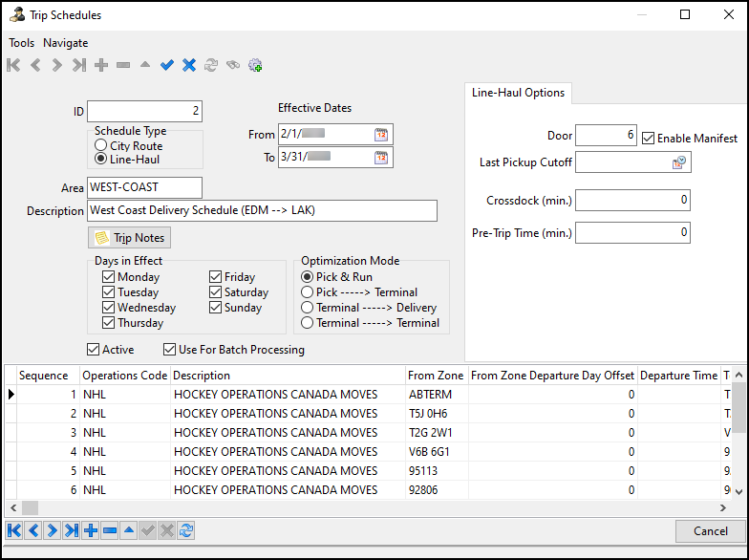Select Terminal to Delivery optimization mode
This screenshot has height=560, width=749.
tap(308, 308)
